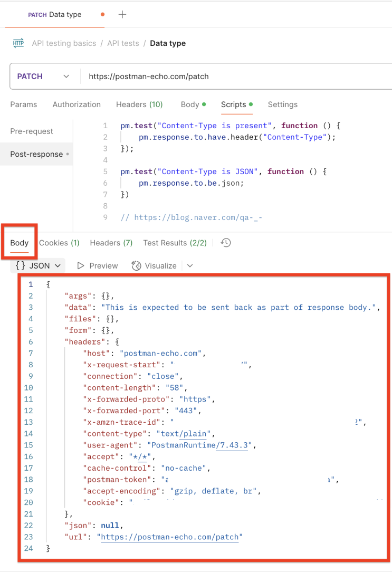Select the PATCH Data type request tab

55,15
